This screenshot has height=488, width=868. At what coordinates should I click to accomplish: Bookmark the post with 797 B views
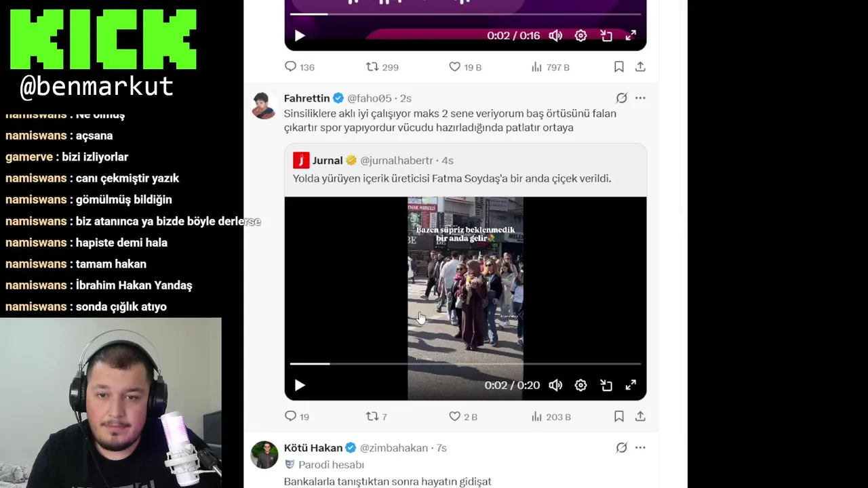point(619,67)
